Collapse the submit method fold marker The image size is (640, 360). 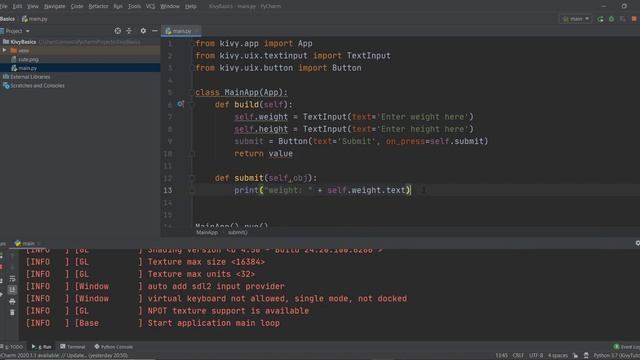(191, 178)
